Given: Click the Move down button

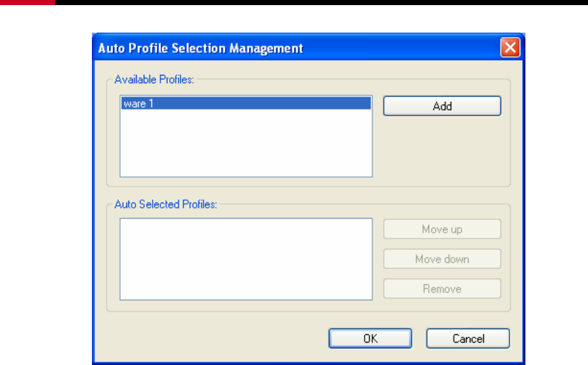Looking at the screenshot, I should (442, 259).
